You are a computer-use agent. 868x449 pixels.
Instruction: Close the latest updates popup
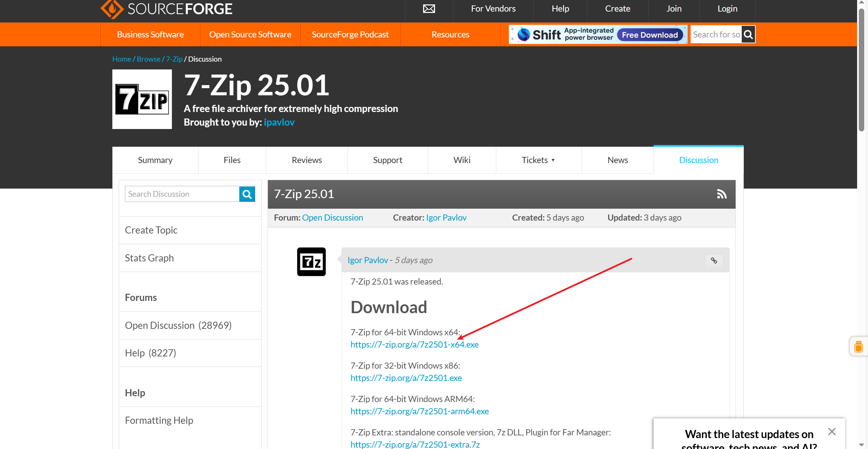click(832, 432)
